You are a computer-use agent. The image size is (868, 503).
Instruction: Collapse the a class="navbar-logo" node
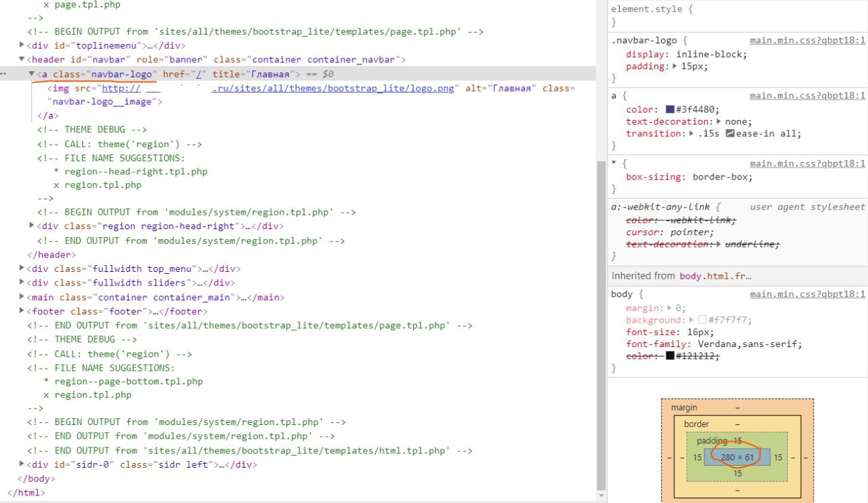point(32,73)
